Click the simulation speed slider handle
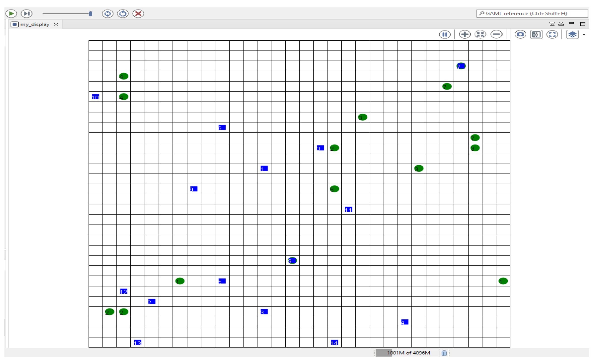This screenshot has height=364, width=595. (x=90, y=14)
